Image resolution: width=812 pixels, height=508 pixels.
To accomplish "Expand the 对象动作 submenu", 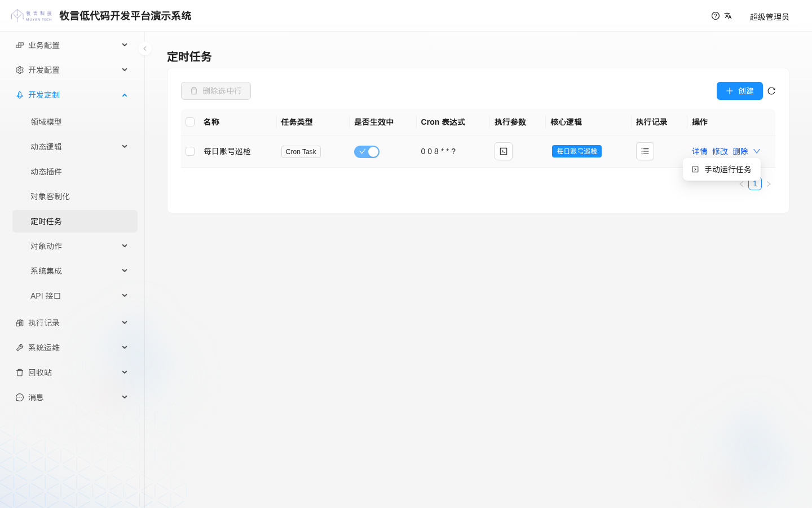I will click(125, 246).
